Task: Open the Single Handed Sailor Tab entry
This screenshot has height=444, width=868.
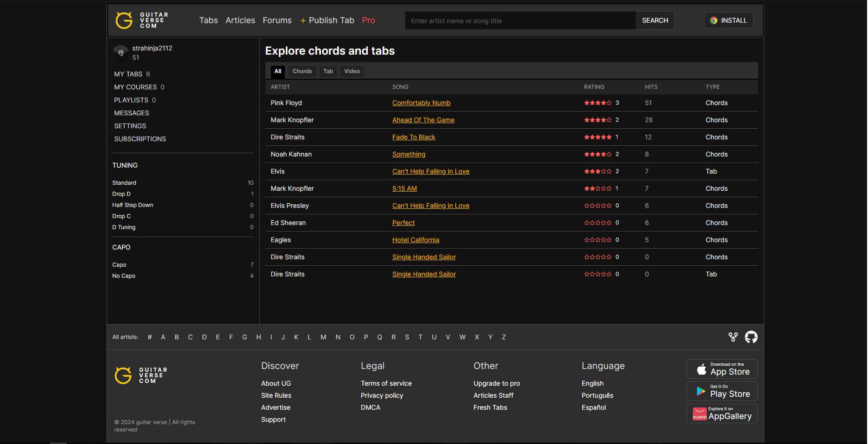Action: (424, 274)
